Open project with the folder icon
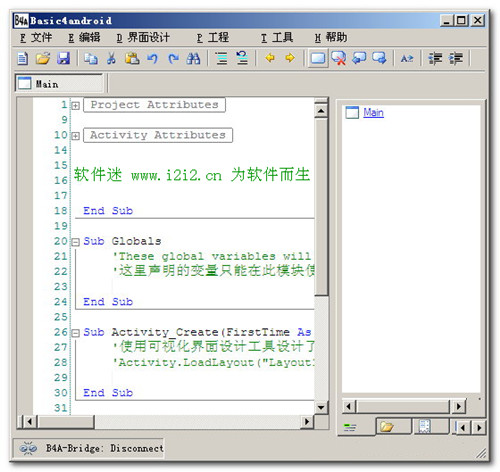This screenshot has height=472, width=500. (x=43, y=59)
